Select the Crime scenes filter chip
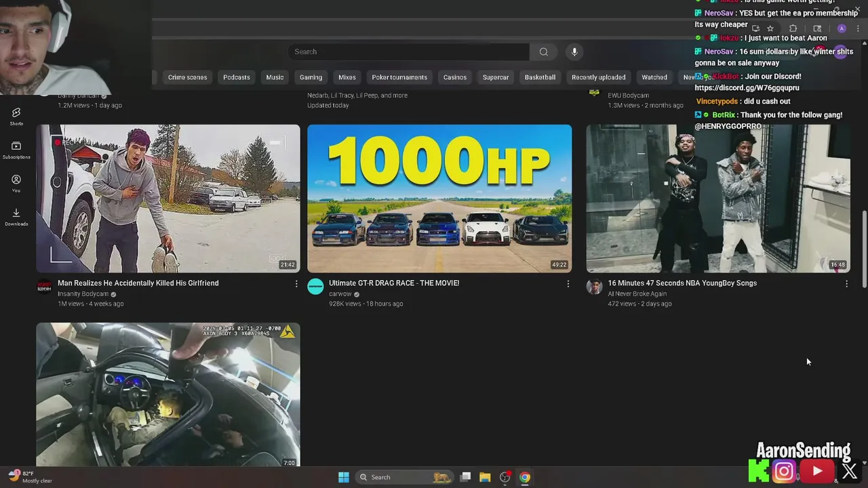 188,77
